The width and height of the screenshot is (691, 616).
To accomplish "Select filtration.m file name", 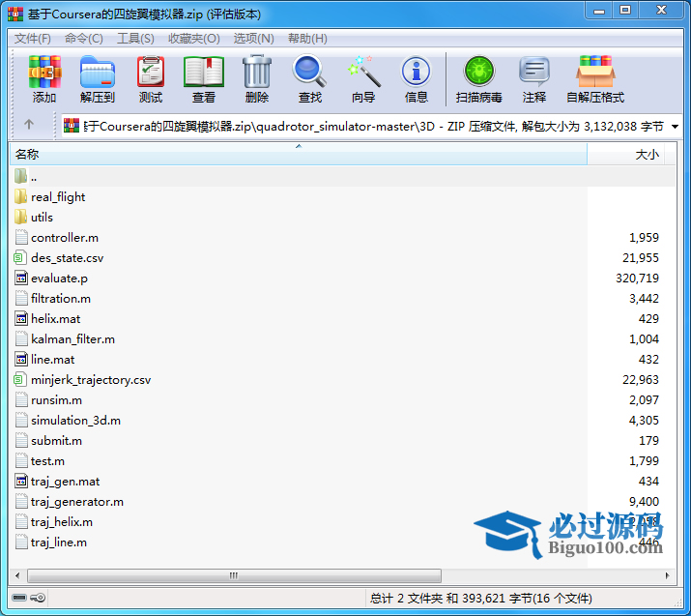I will pyautogui.click(x=61, y=298).
